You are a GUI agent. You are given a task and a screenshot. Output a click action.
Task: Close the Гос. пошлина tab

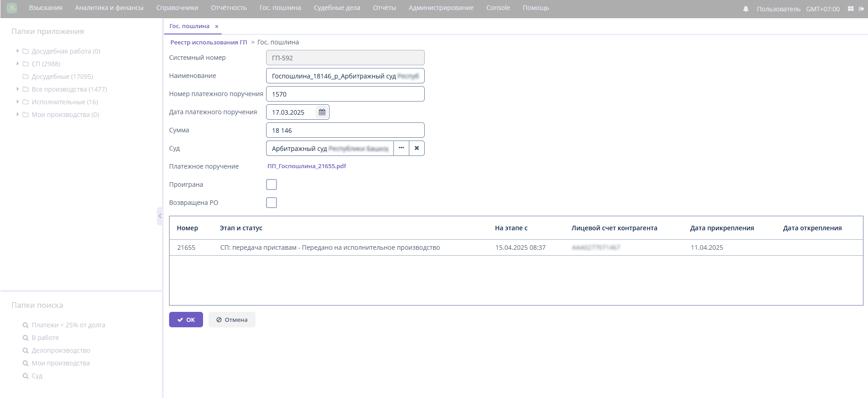coord(217,27)
